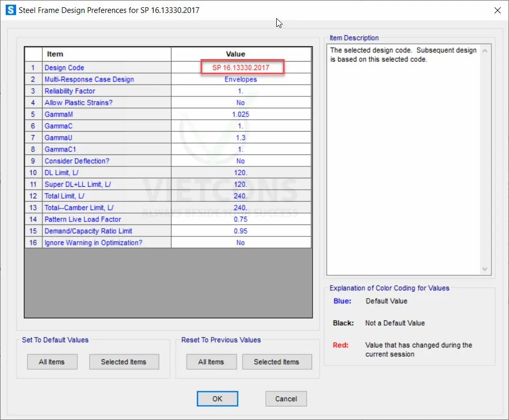Edit the GammaM value 1.025

coord(241,115)
